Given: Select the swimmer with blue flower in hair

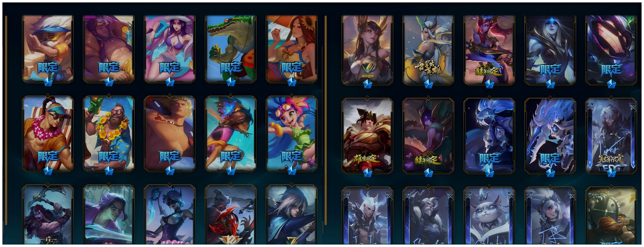Looking at the screenshot, I should 230,133.
